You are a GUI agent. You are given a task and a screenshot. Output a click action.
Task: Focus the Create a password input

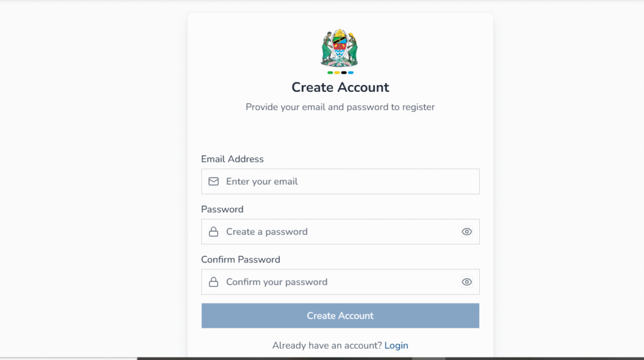coord(340,232)
